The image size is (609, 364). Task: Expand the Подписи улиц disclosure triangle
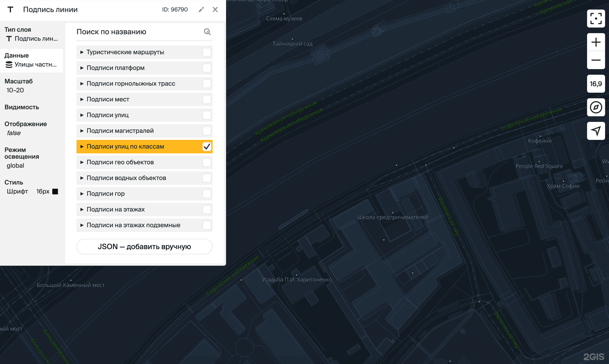pyautogui.click(x=82, y=115)
